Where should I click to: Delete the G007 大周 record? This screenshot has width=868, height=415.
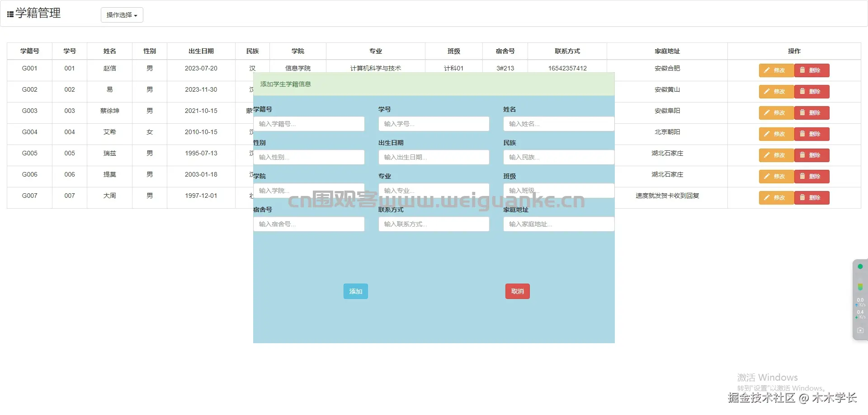coord(811,198)
